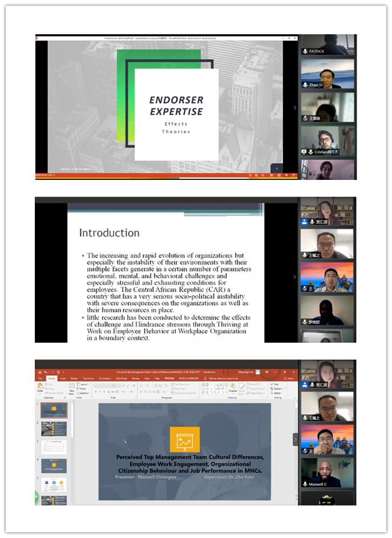
Task: Click Zhao Li's microphone icon
Action: [x=305, y=85]
